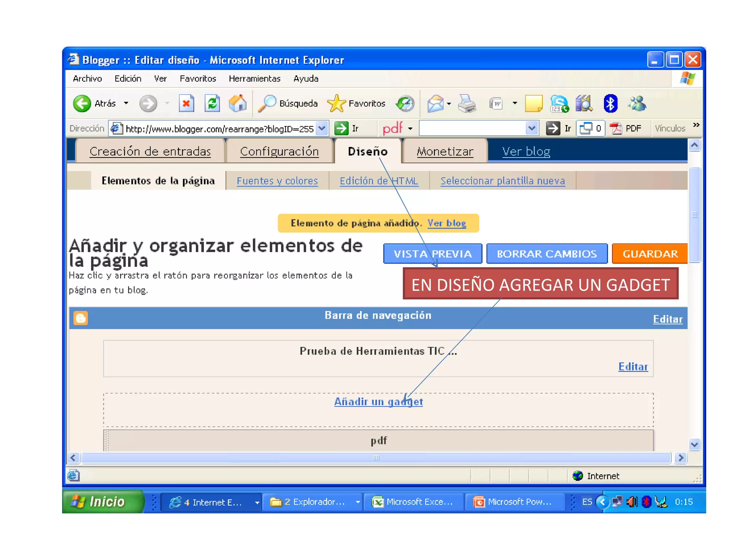The height and width of the screenshot is (560, 747).
Task: Open Edición de HTML subtab
Action: [379, 181]
